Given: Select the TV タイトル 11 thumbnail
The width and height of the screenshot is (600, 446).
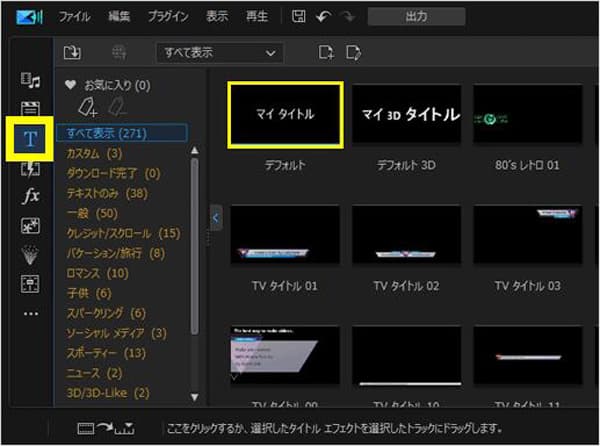Looking at the screenshot, I should pos(528,355).
